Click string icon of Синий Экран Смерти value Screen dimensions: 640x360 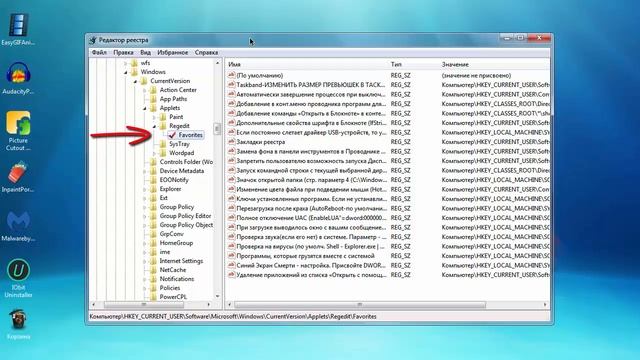coord(231,265)
